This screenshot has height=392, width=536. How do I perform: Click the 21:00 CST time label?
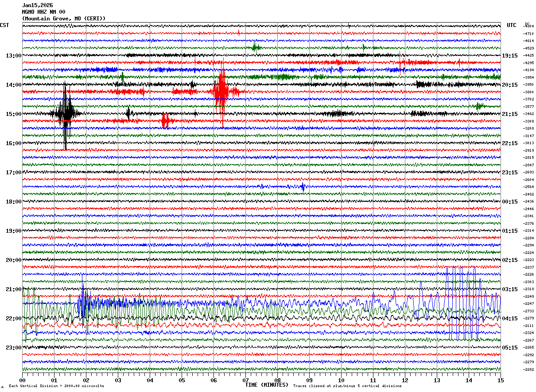tap(14, 289)
